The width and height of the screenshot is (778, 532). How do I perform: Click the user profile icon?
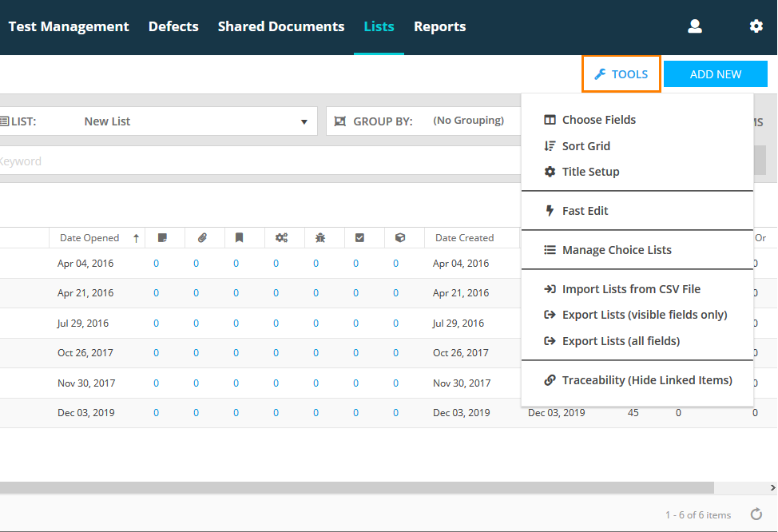tap(694, 26)
